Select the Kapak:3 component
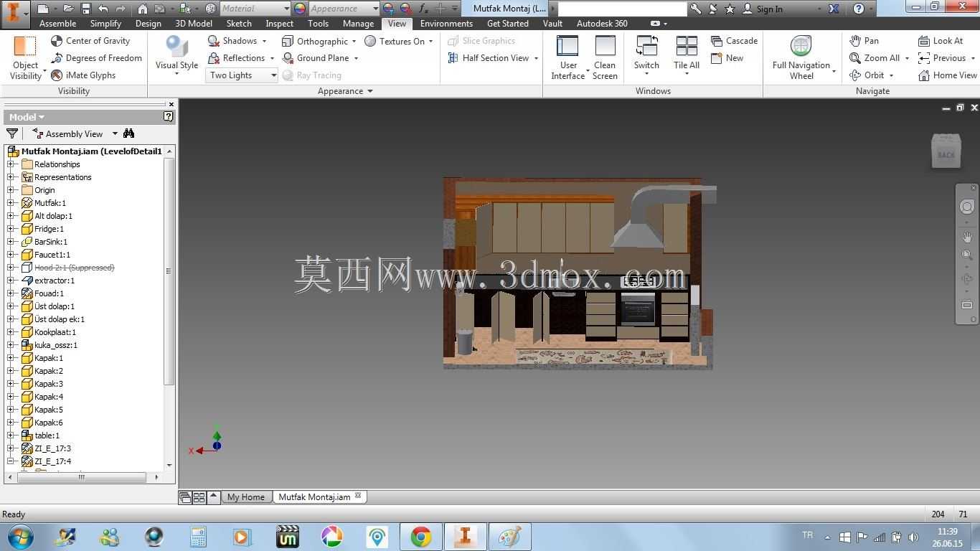The image size is (980, 551). pos(49,384)
